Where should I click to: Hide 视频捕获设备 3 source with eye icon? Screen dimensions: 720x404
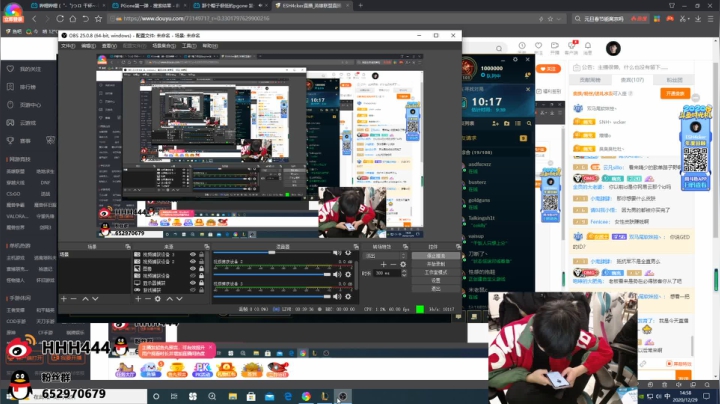193,254
